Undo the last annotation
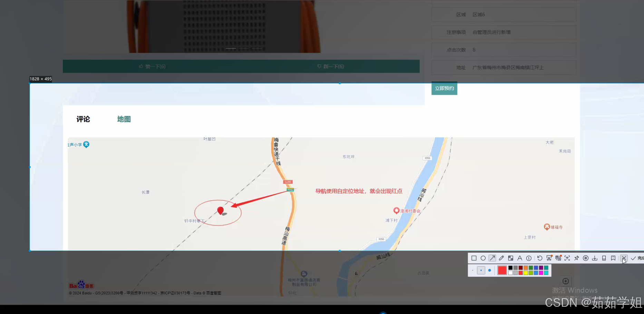Screen dimensions: 644x314 [540, 258]
